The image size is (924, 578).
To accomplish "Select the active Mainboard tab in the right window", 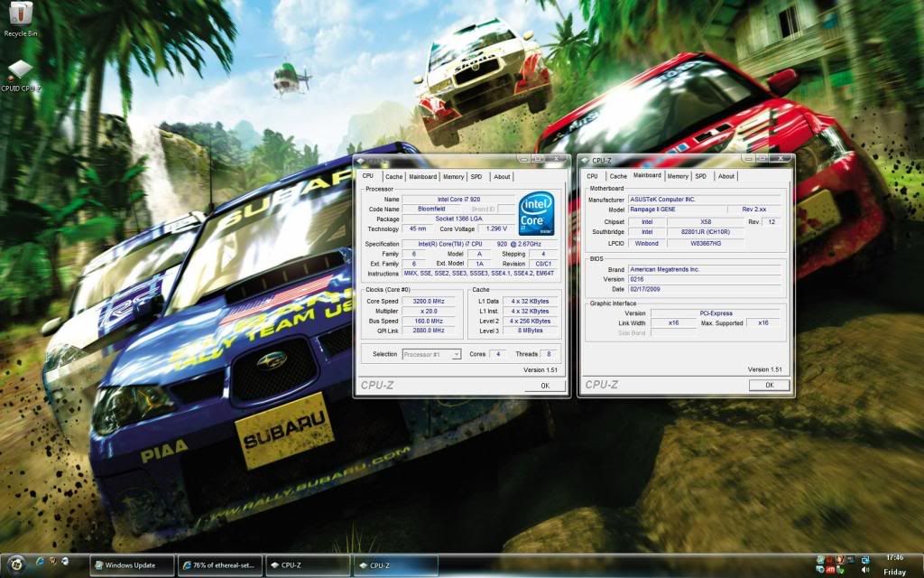I will (x=647, y=175).
